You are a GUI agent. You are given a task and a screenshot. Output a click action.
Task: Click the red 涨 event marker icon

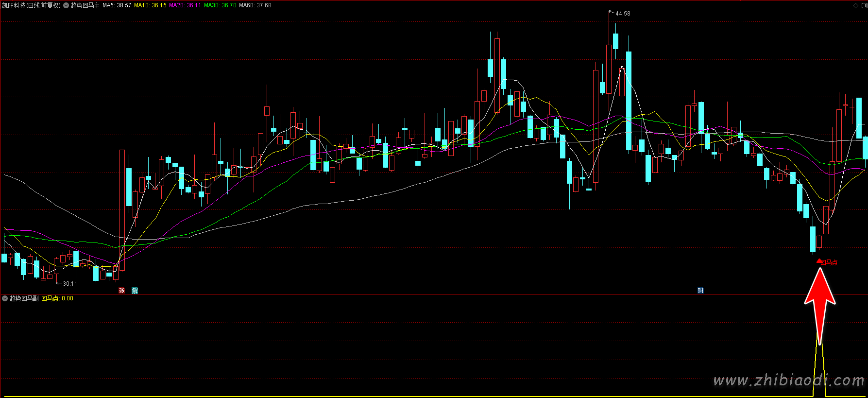121,291
